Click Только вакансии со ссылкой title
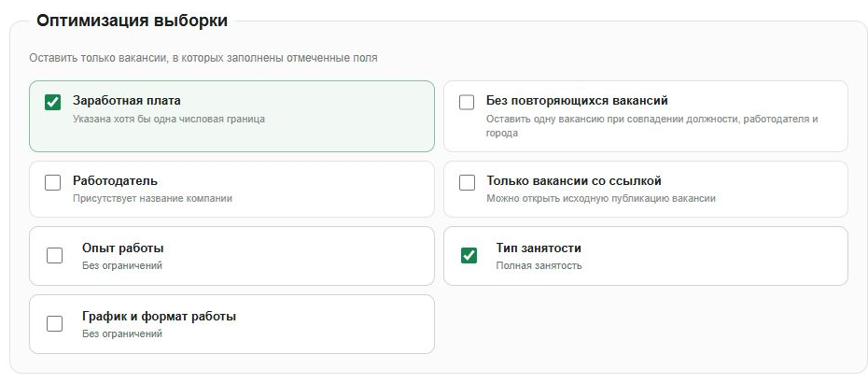Screen dimensions: 868x383 pyautogui.click(x=574, y=181)
